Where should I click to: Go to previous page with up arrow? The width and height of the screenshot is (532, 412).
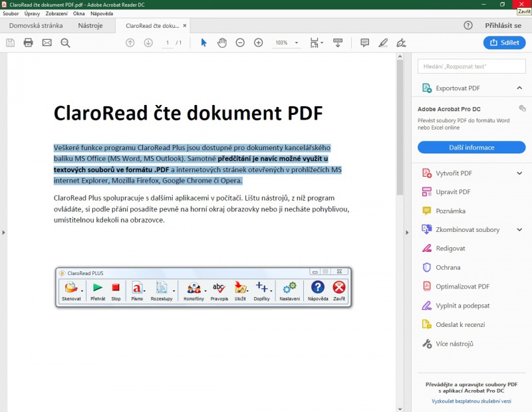[130, 43]
